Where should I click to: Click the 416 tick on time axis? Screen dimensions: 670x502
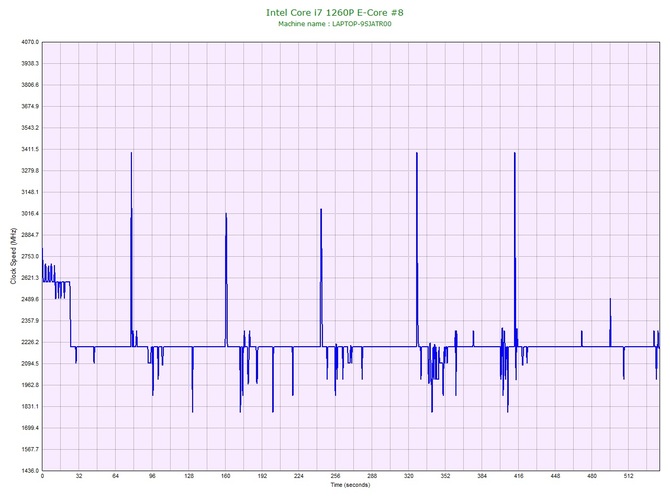click(x=519, y=476)
